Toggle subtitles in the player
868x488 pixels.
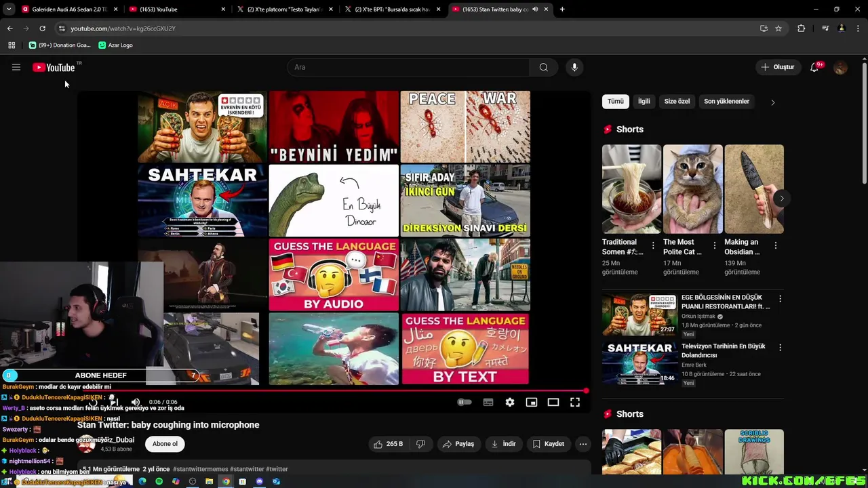[488, 402]
